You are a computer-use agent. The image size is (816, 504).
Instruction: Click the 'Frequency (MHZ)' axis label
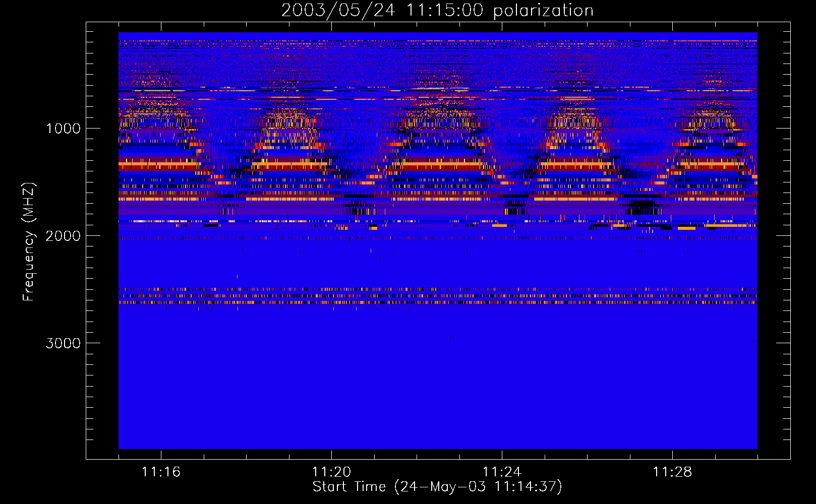[x=29, y=242]
